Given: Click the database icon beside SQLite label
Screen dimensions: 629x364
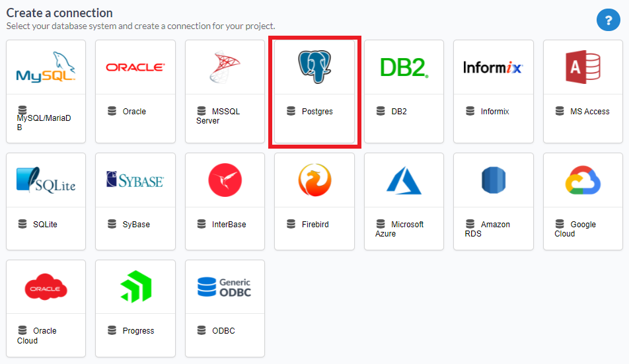Looking at the screenshot, I should (22, 224).
